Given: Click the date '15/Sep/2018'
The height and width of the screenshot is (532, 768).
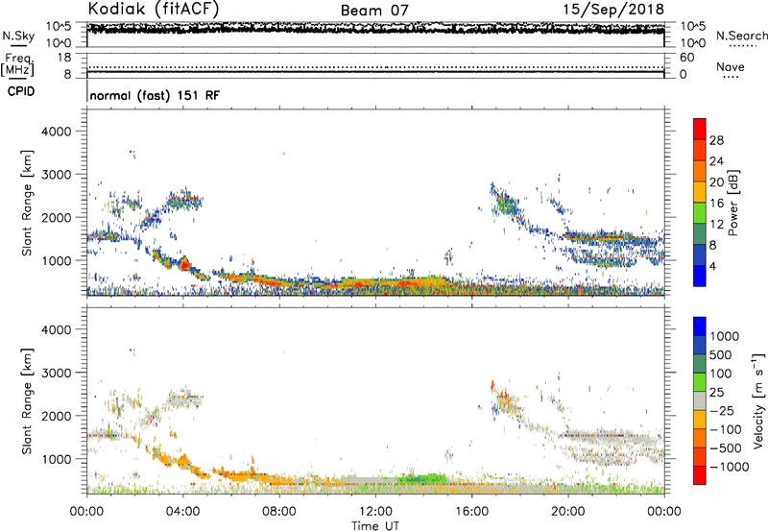Looking at the screenshot, I should click(613, 10).
